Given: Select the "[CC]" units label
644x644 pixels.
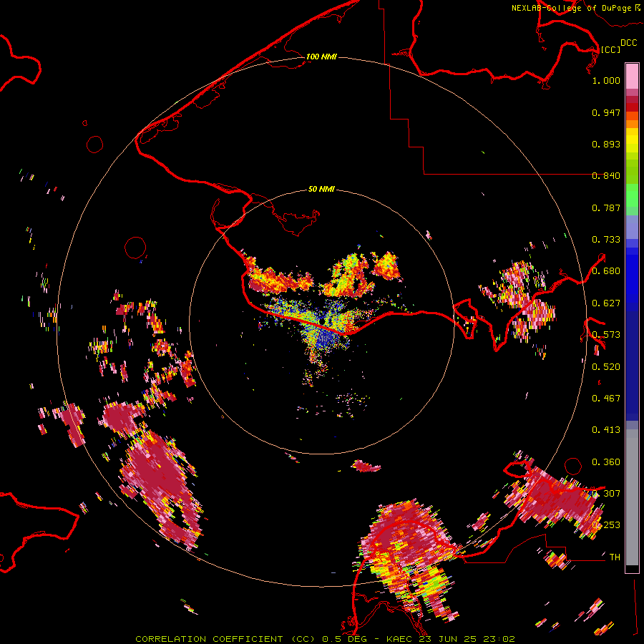Looking at the screenshot, I should [x=610, y=49].
